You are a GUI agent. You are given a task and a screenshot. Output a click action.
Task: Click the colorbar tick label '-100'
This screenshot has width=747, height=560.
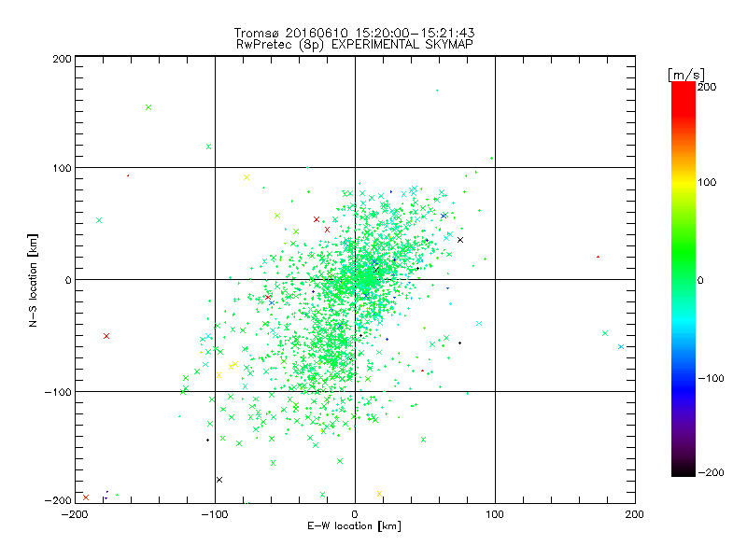(711, 378)
